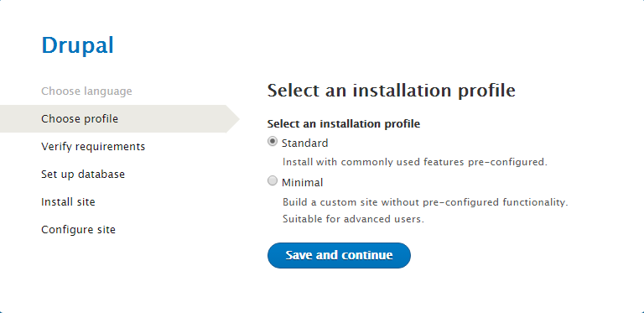The height and width of the screenshot is (313, 644).
Task: Open the Configure site step
Action: click(79, 230)
